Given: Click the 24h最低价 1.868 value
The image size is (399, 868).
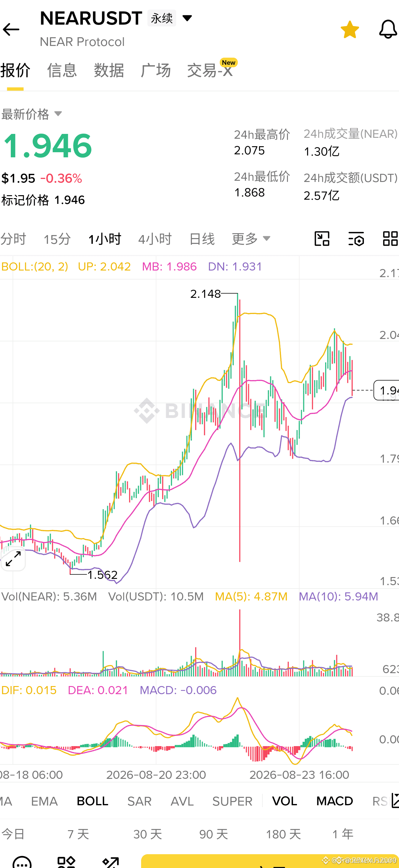Looking at the screenshot, I should tap(250, 192).
